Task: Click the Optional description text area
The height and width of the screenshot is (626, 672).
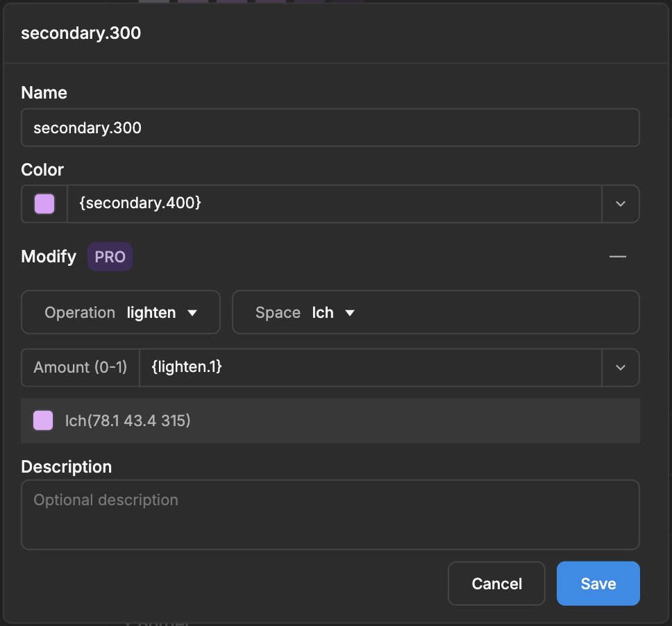Action: tap(330, 514)
